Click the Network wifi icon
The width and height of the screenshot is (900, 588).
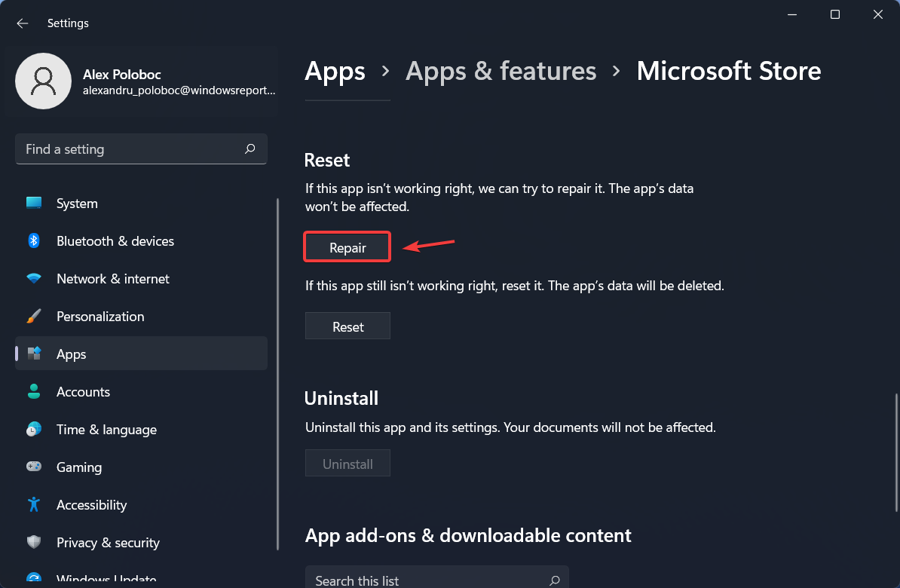(34, 278)
